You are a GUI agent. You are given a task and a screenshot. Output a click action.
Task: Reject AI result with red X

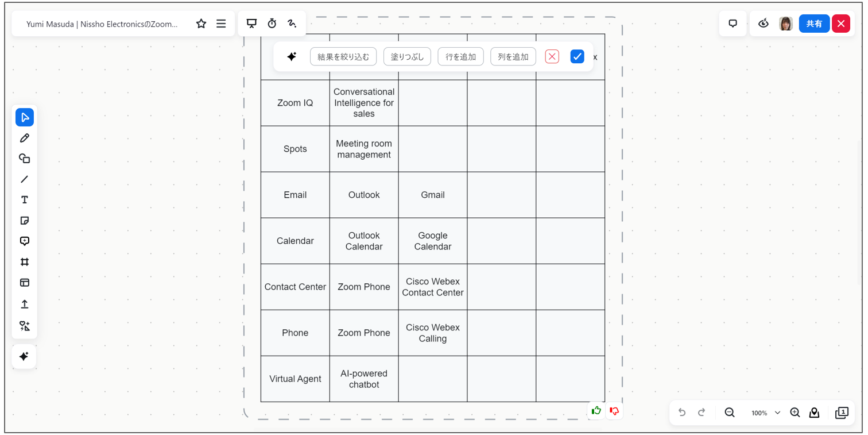point(552,56)
